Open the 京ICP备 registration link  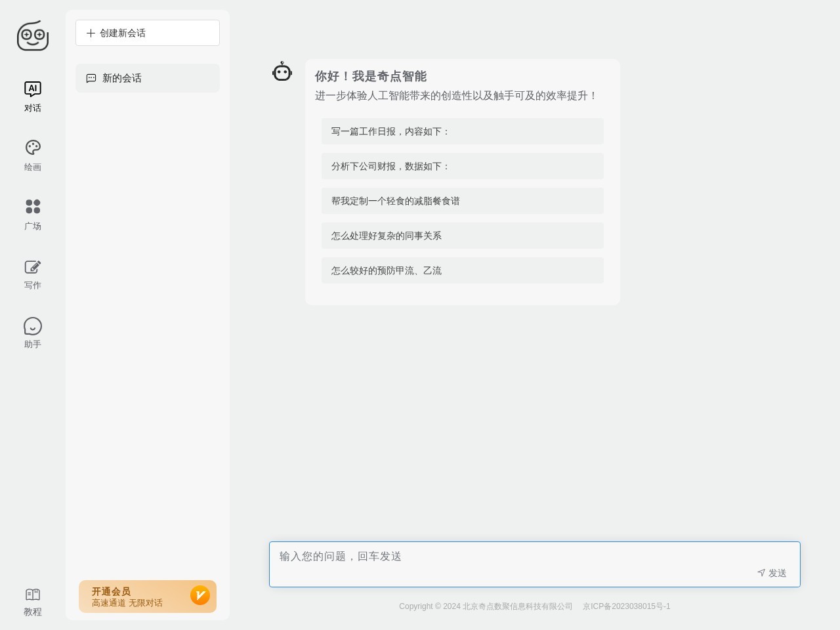click(626, 606)
